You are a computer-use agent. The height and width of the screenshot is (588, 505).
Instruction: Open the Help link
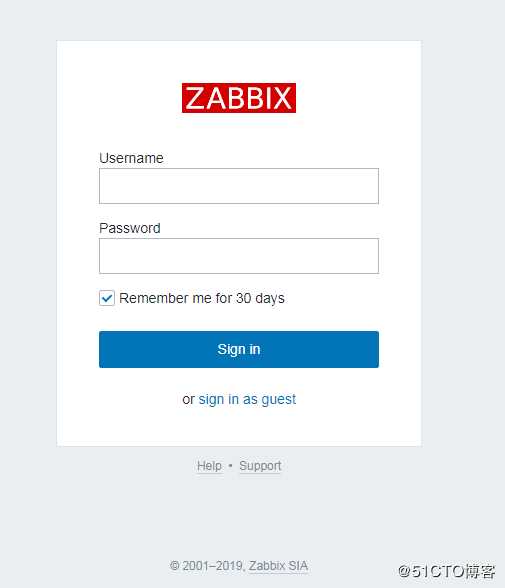coord(209,466)
